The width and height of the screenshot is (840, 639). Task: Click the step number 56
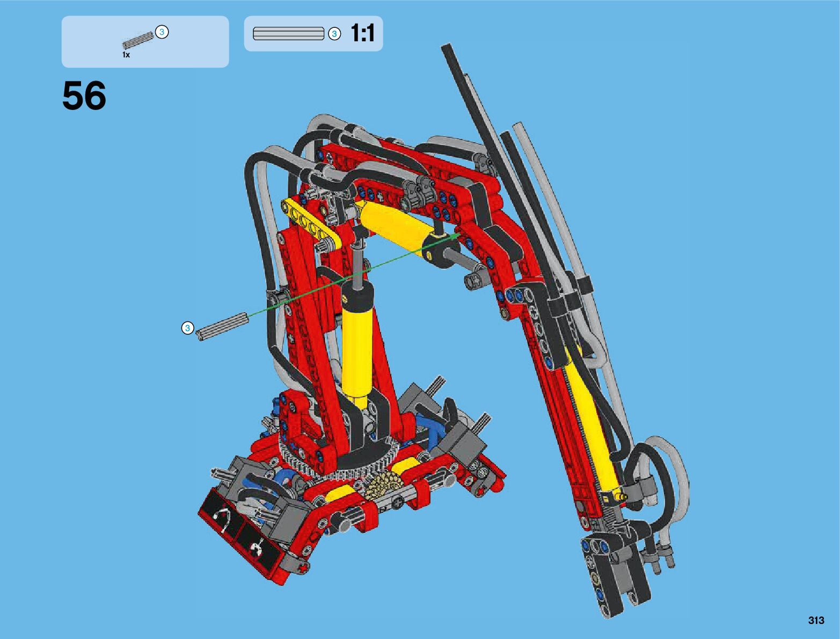point(84,97)
